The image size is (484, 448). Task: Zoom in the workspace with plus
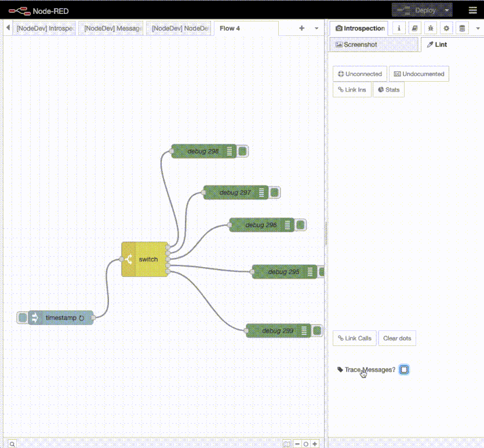coord(315,444)
